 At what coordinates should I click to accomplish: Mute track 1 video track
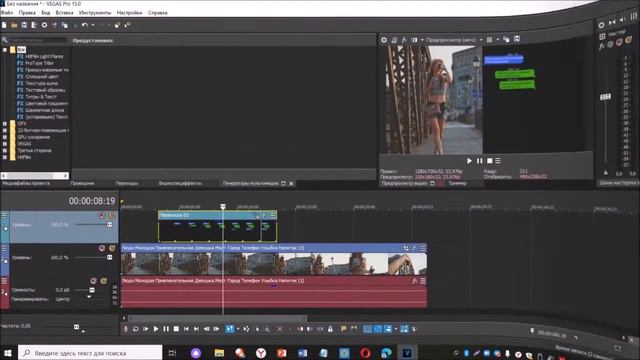tap(102, 215)
